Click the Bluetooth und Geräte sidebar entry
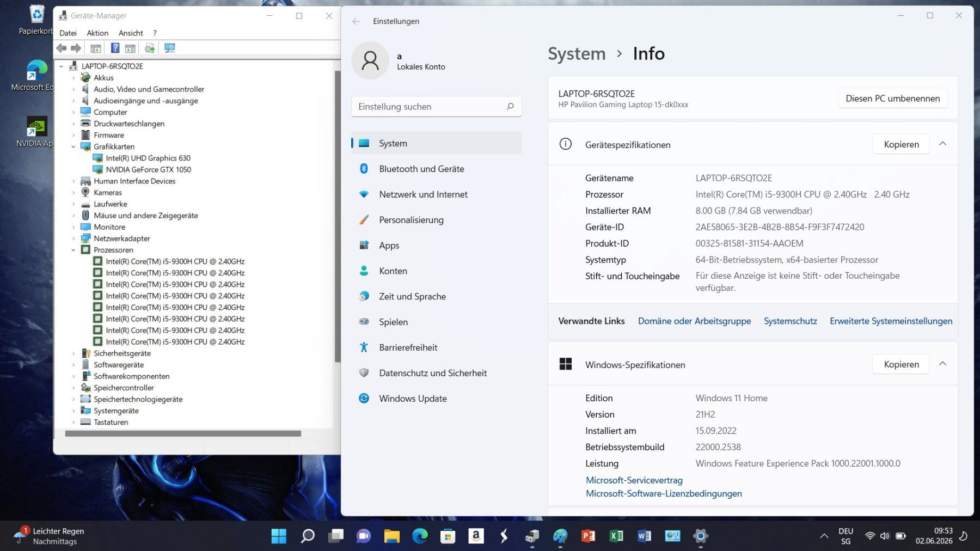The height and width of the screenshot is (551, 980). [436, 169]
